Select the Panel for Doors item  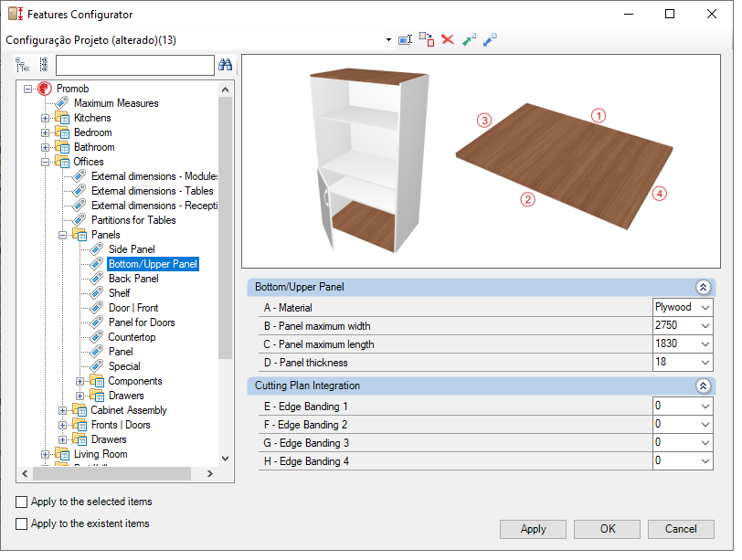tap(142, 322)
